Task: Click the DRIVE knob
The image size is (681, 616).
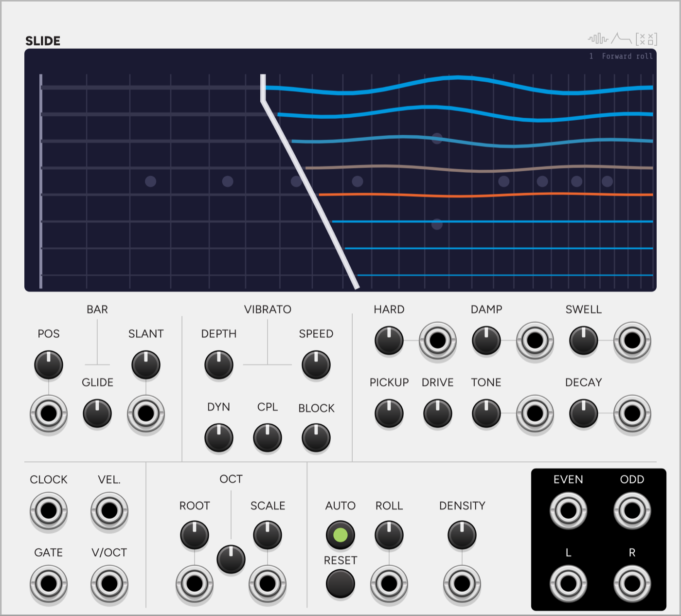Action: click(438, 414)
